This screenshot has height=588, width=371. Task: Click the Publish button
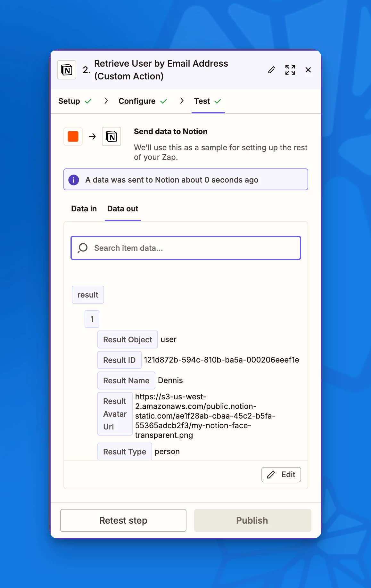[x=253, y=520]
